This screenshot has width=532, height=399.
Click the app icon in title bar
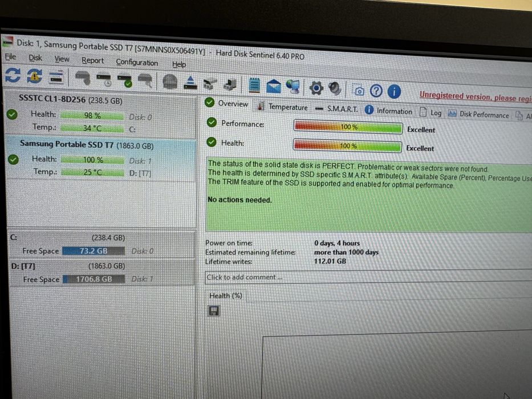(7, 41)
